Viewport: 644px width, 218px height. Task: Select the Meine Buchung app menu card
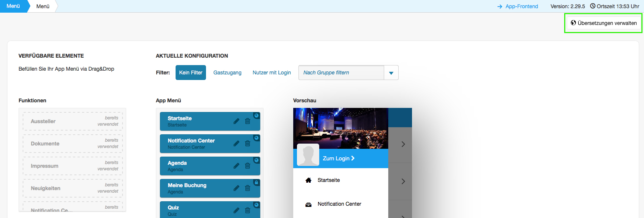210,188
